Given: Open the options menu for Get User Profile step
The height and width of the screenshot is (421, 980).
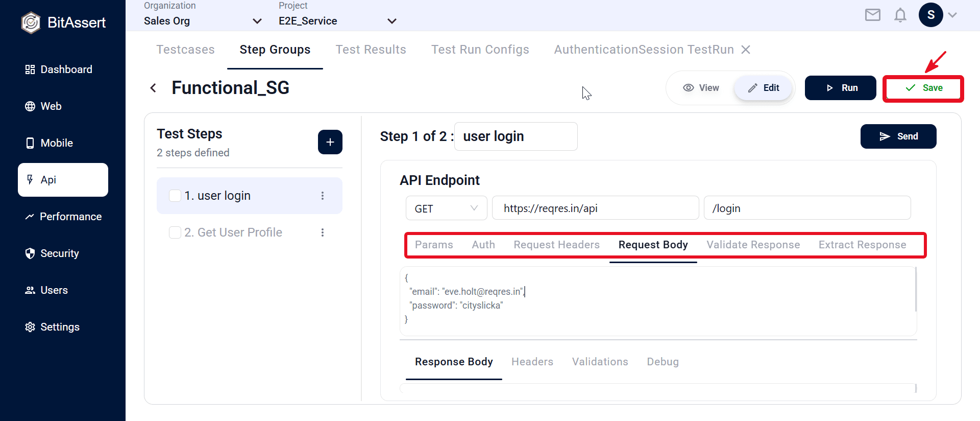Looking at the screenshot, I should coord(323,232).
